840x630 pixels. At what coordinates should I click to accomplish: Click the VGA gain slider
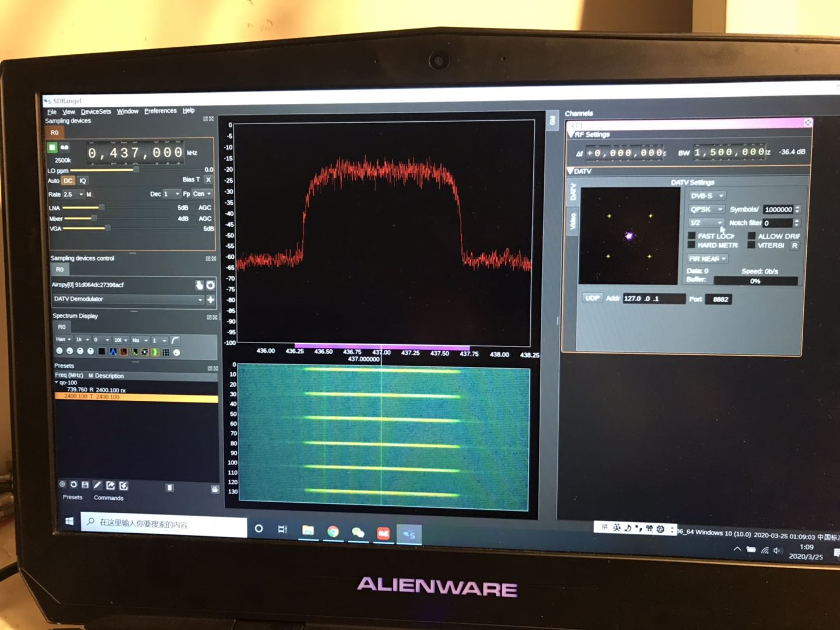point(128,228)
